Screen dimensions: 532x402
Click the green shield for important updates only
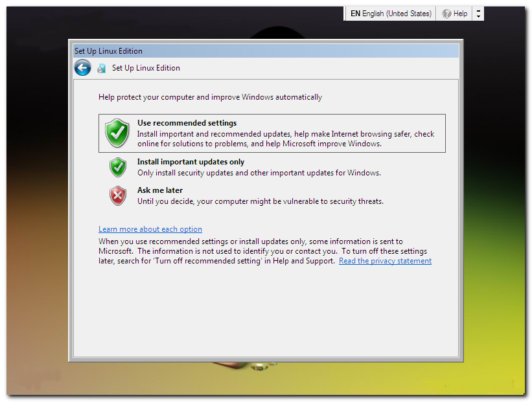(x=118, y=167)
